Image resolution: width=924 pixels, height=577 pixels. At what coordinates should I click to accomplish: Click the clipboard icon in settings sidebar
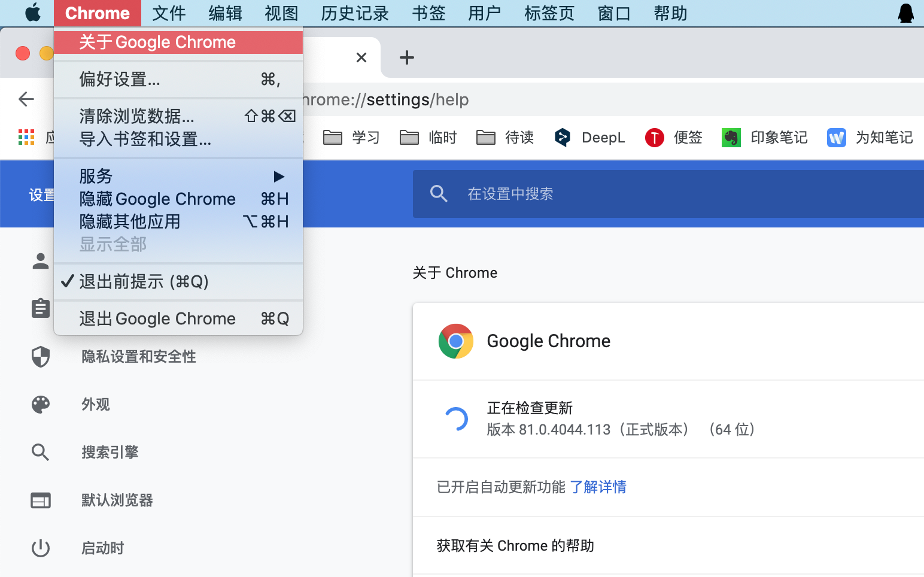(41, 308)
